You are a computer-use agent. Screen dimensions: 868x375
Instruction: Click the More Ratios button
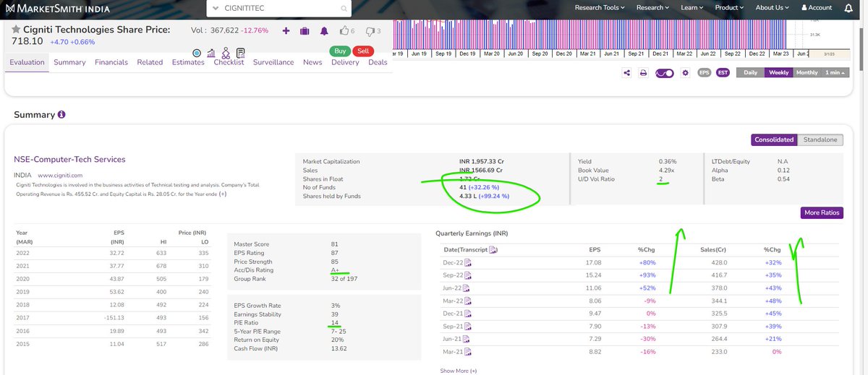[x=822, y=212]
